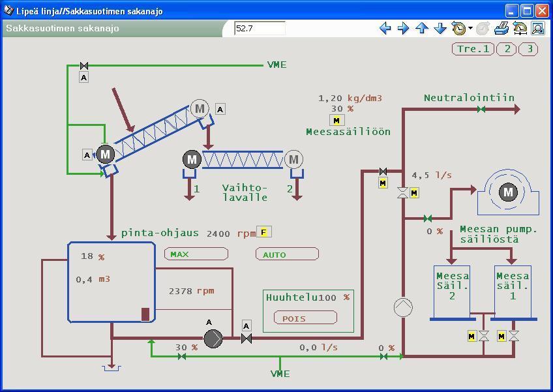Select the horizontal screw left motor
The image size is (553, 392).
192,160
